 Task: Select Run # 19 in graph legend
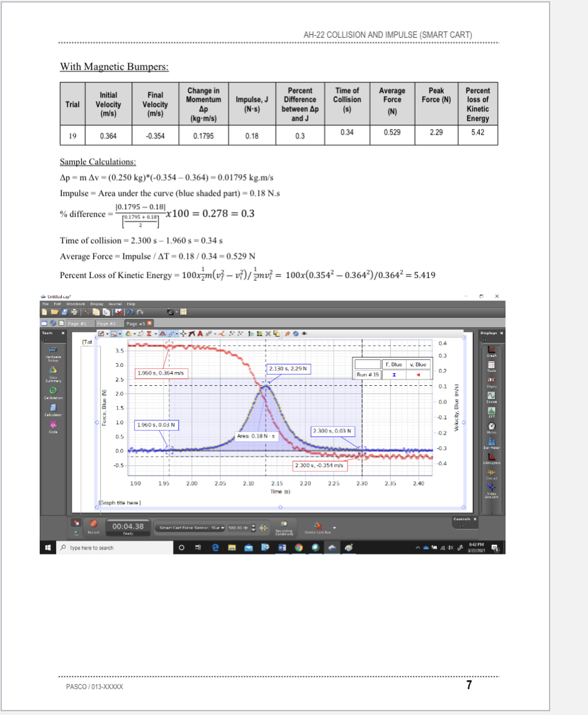368,374
